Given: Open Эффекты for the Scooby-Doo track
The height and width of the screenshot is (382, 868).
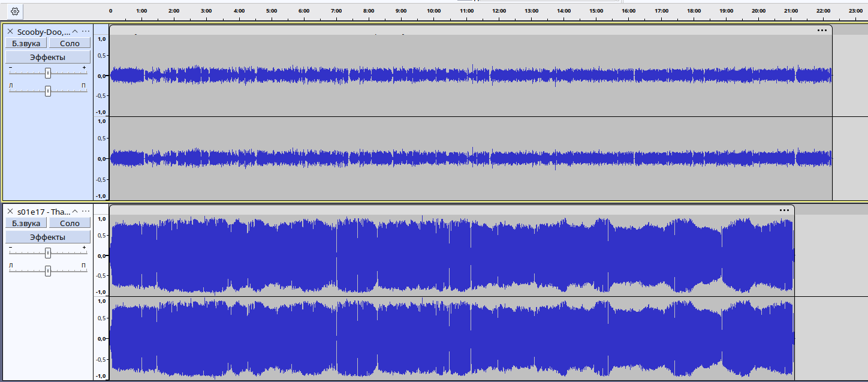Looking at the screenshot, I should click(48, 57).
